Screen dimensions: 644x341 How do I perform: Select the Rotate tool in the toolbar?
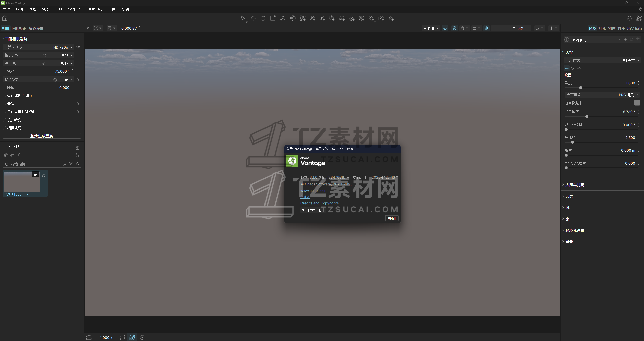pos(263,18)
